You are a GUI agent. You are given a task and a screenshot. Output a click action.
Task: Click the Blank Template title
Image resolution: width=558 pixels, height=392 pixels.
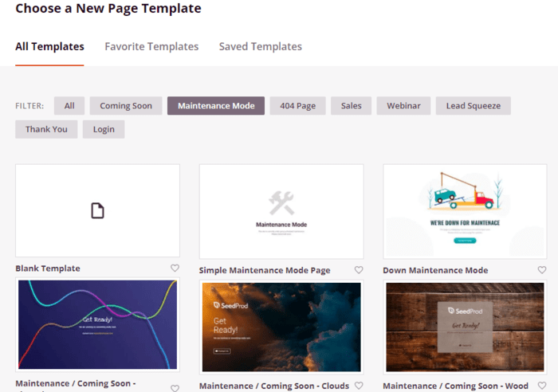pos(48,269)
